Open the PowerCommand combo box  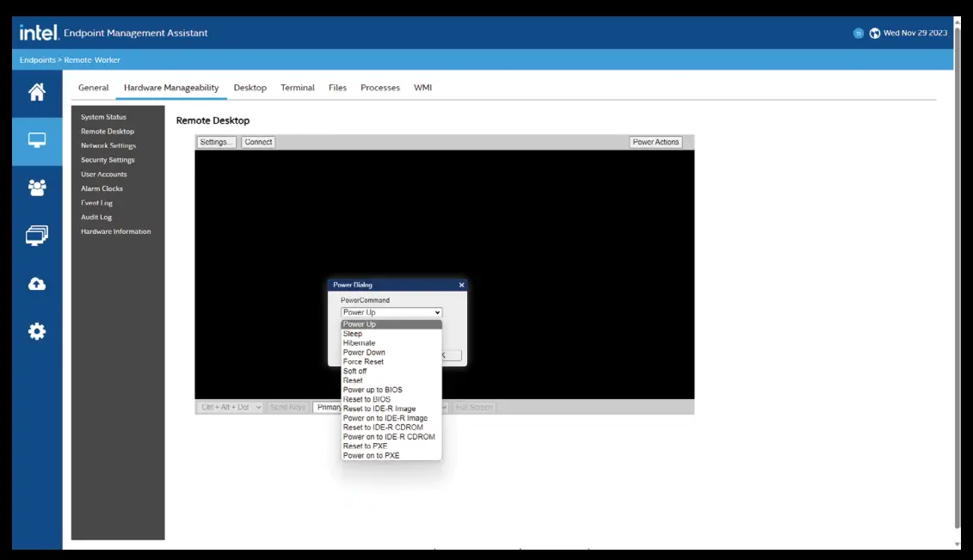pyautogui.click(x=391, y=312)
